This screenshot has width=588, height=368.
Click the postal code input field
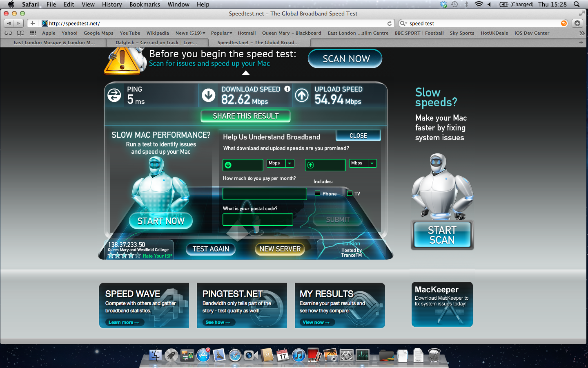(x=258, y=220)
